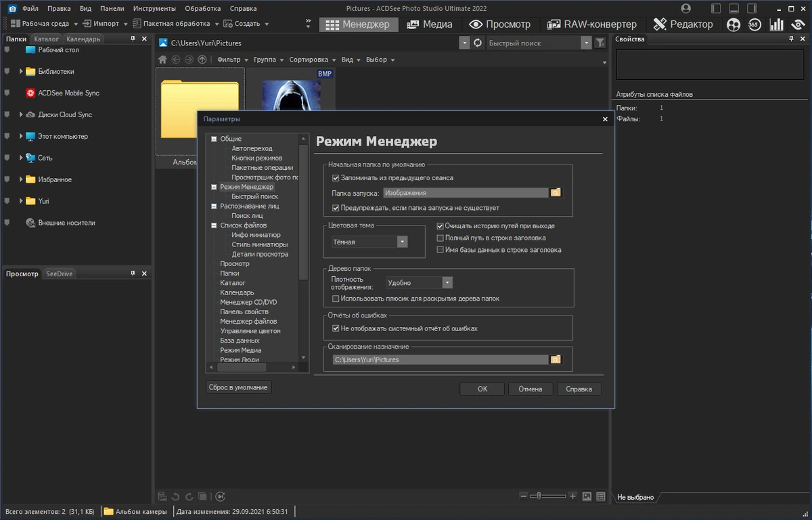Open the Файл menu

(30, 9)
